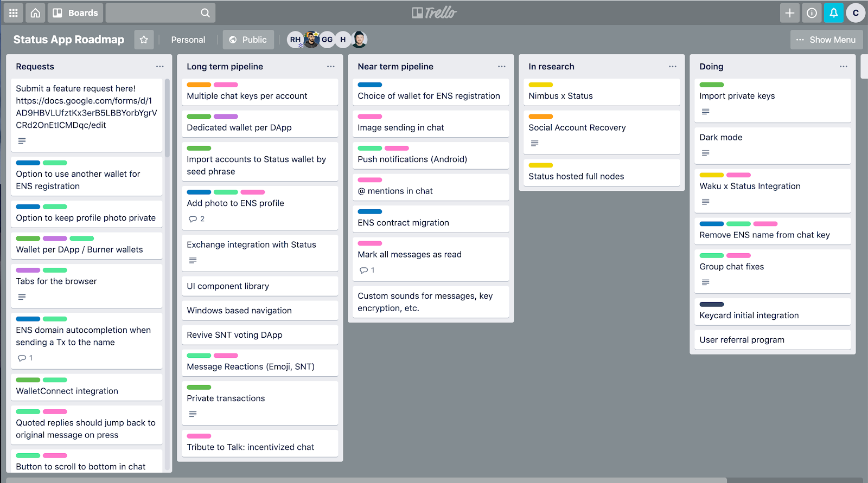
Task: Open Push notifications (Android) card
Action: 431,155
